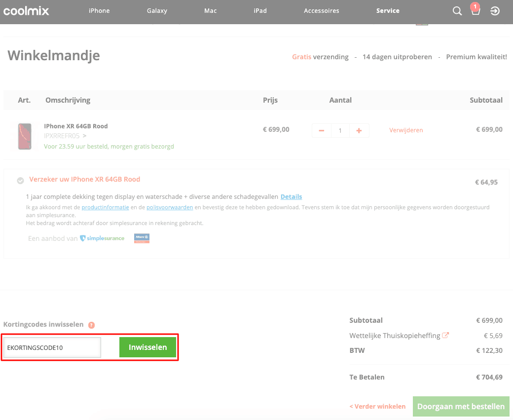The height and width of the screenshot is (420, 513).
Task: Open the Galaxy menu
Action: tap(157, 11)
